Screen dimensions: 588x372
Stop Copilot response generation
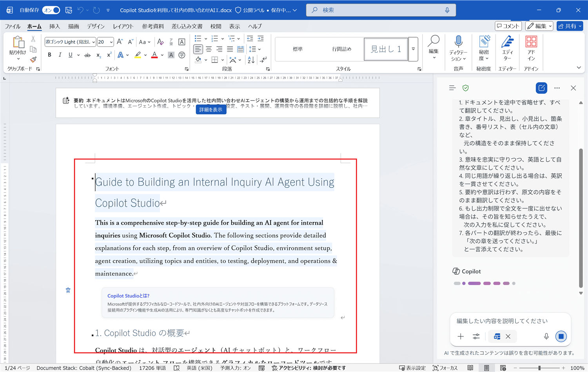pyautogui.click(x=561, y=336)
